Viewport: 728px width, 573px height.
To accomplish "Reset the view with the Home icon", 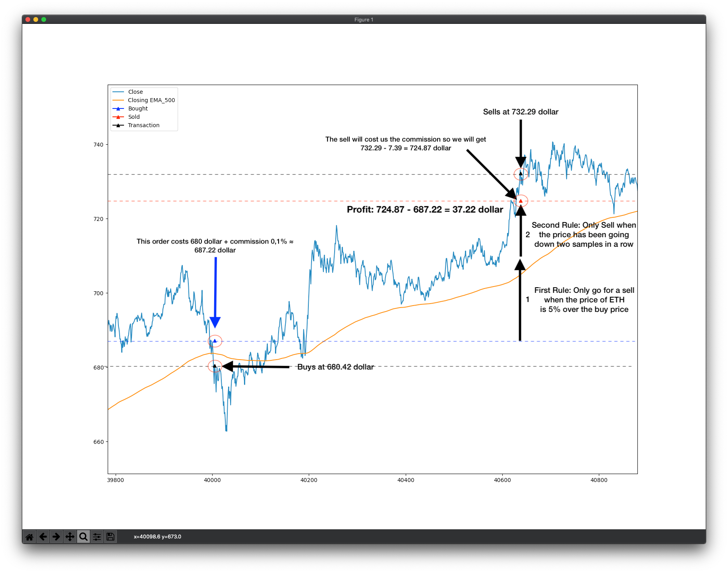I will [29, 536].
